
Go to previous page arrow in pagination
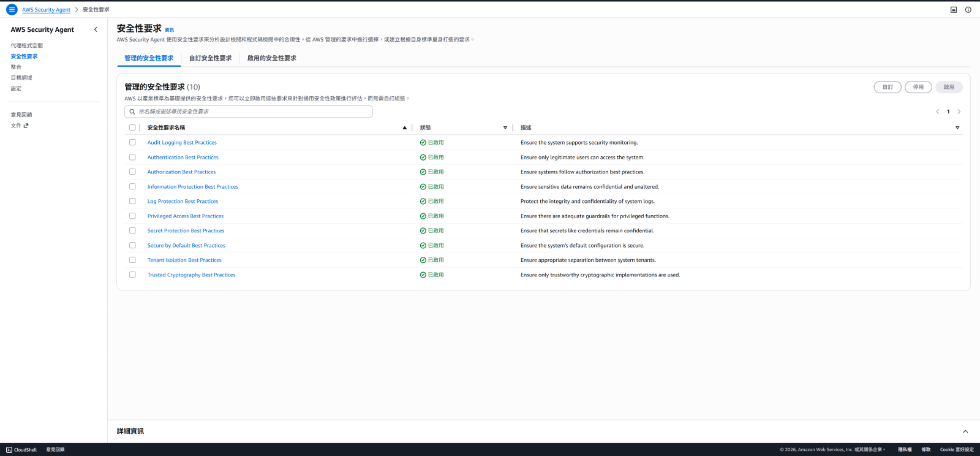937,112
